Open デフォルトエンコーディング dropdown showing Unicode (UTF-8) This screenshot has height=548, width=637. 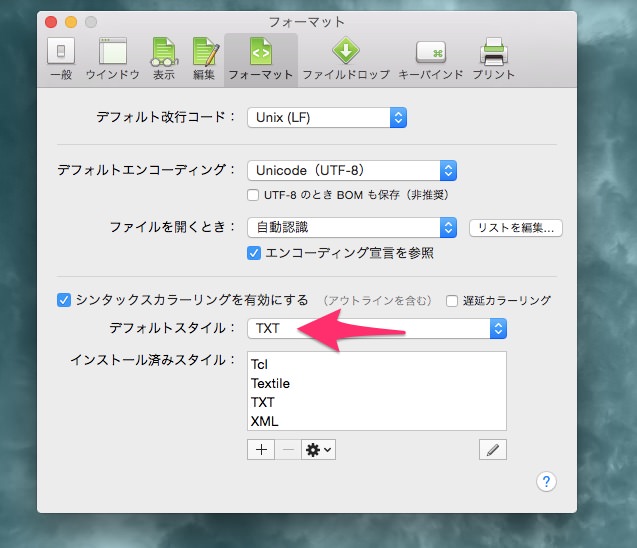click(352, 171)
